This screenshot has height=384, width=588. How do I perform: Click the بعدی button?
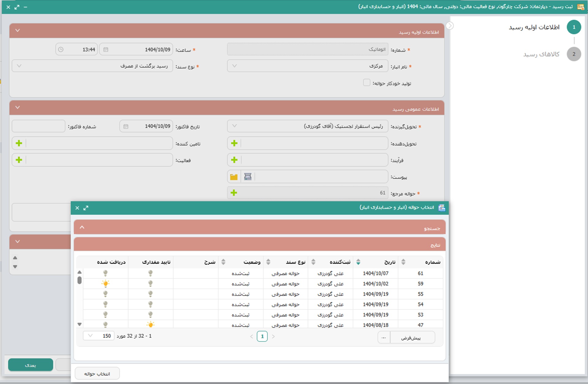[x=30, y=365]
